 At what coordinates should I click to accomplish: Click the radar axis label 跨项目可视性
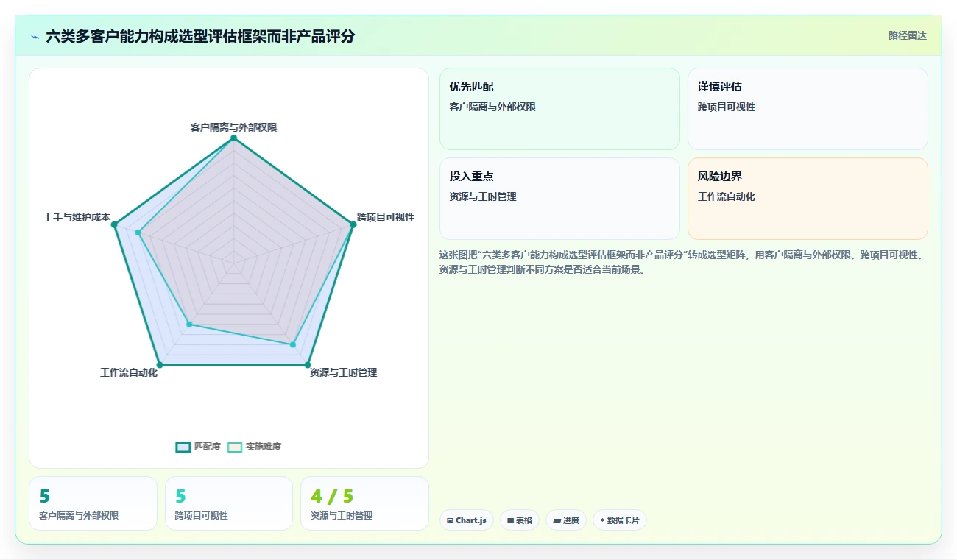[x=386, y=218]
